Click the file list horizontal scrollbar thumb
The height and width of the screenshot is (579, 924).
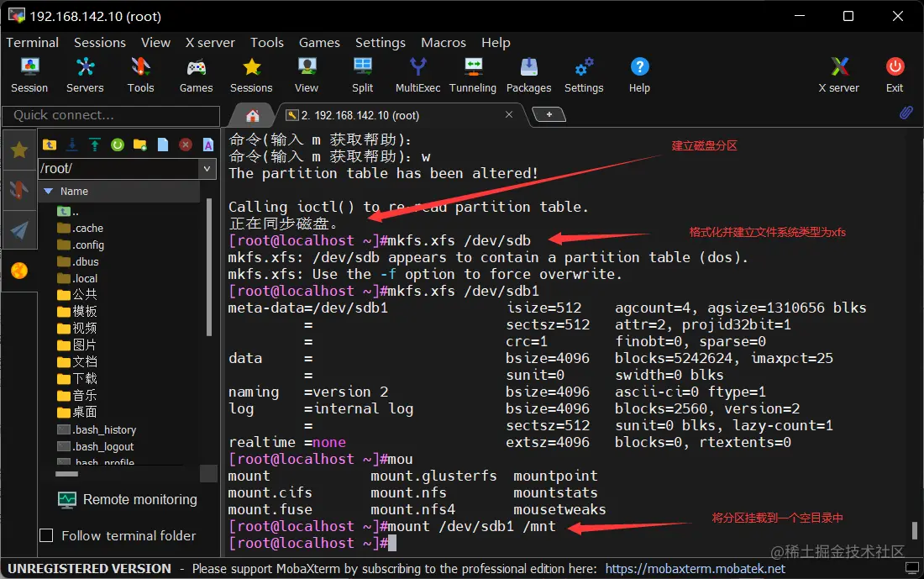66,473
